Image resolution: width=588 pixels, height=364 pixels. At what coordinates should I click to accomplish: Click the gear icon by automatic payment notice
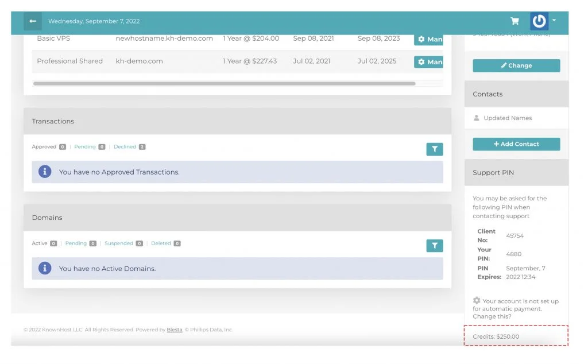(477, 300)
